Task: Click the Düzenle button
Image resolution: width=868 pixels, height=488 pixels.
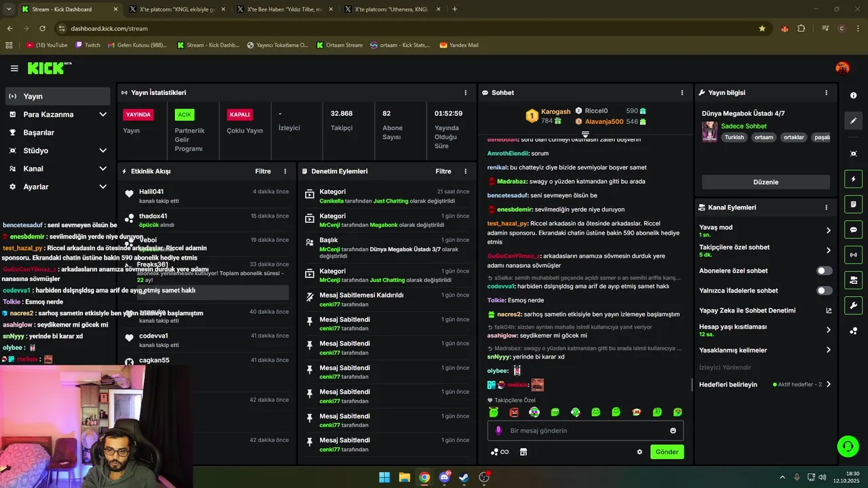Action: click(766, 182)
